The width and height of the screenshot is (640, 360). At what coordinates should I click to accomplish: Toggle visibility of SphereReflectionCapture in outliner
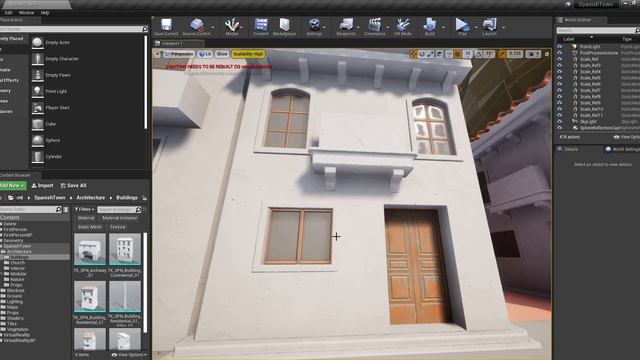(x=560, y=128)
